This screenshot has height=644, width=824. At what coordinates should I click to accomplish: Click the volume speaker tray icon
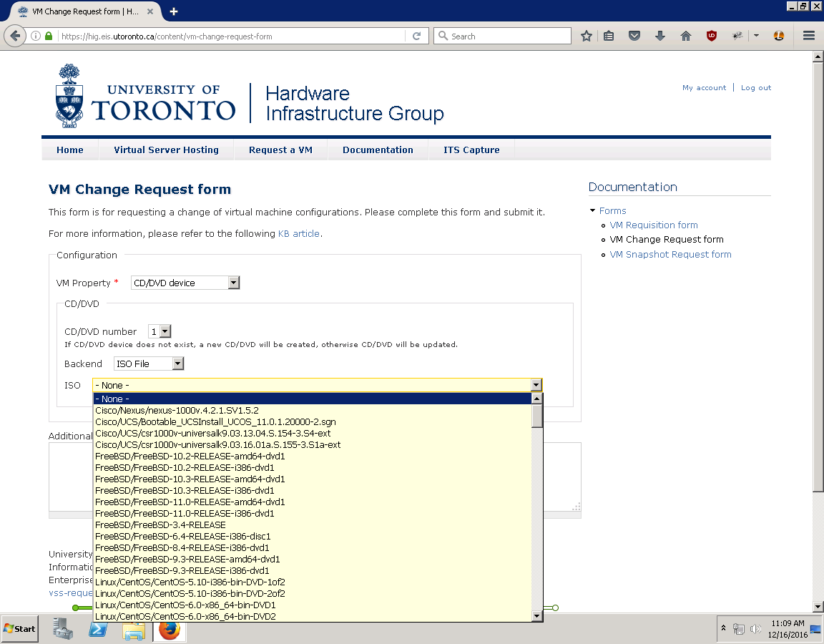[755, 629]
